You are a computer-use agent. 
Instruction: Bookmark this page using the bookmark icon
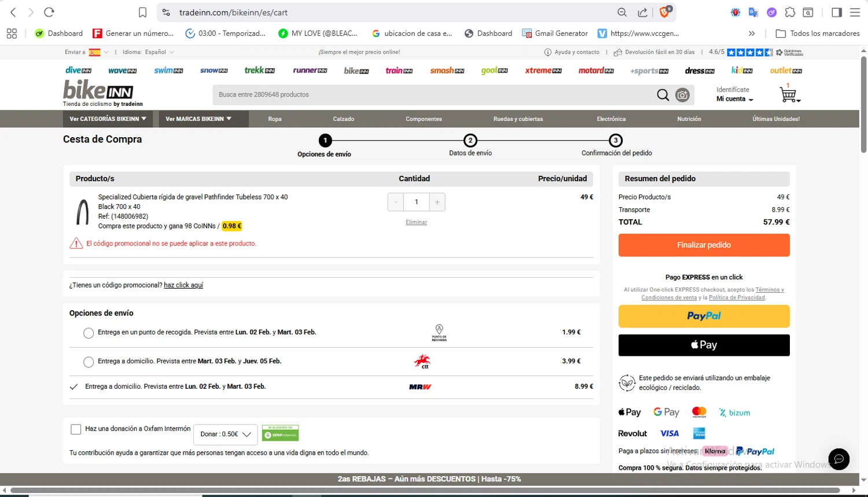coord(142,12)
